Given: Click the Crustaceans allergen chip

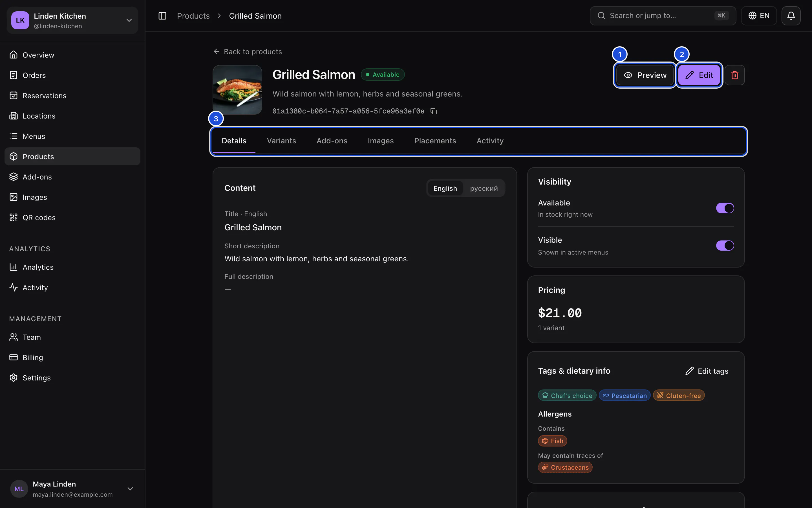Looking at the screenshot, I should (565, 467).
